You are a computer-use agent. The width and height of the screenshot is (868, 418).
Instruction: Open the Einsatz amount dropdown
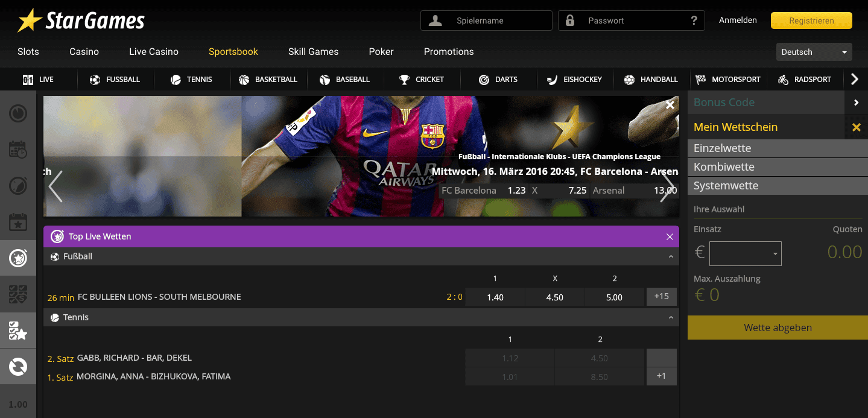pyautogui.click(x=746, y=253)
